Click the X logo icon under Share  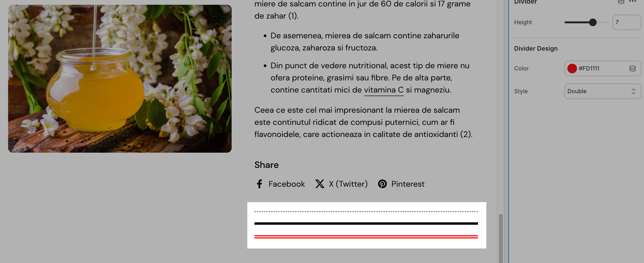pyautogui.click(x=319, y=184)
